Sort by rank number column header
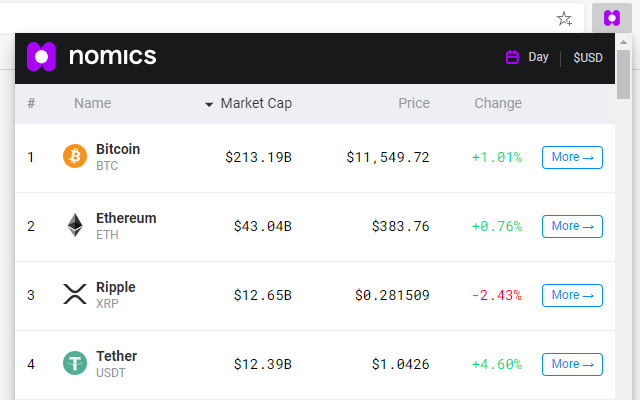This screenshot has height=400, width=640. (31, 103)
